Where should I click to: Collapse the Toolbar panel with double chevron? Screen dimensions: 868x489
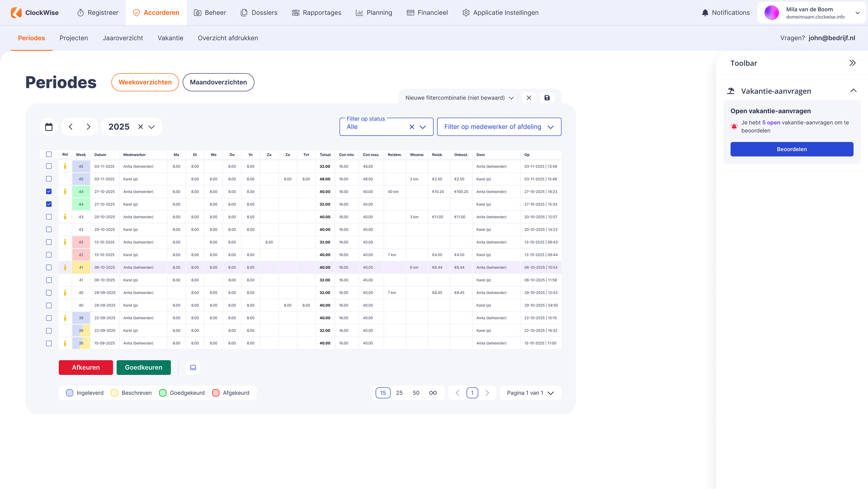[x=853, y=63]
